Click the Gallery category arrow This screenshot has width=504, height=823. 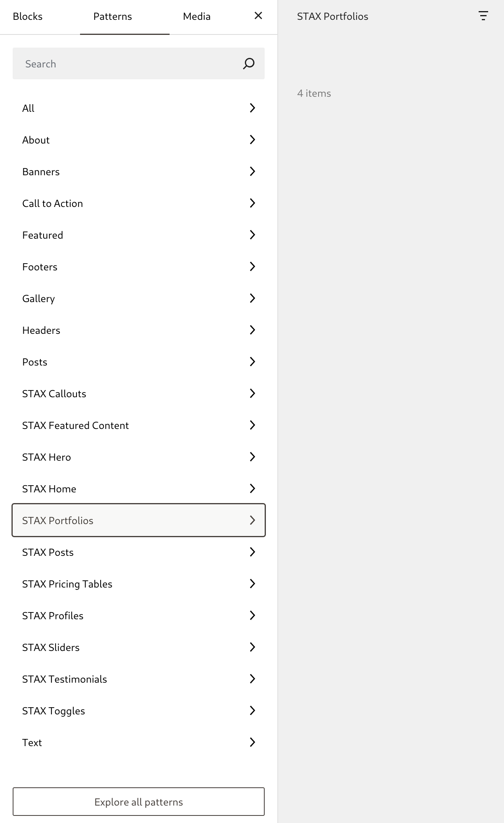[x=252, y=298]
